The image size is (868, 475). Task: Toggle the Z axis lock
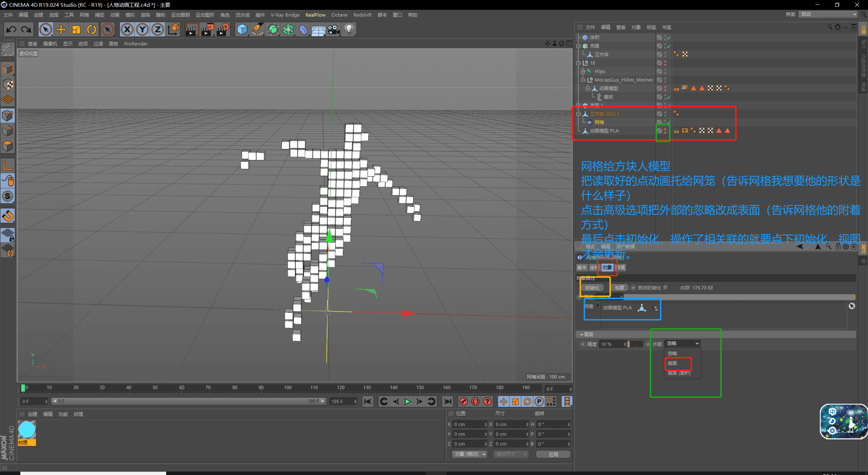(158, 30)
